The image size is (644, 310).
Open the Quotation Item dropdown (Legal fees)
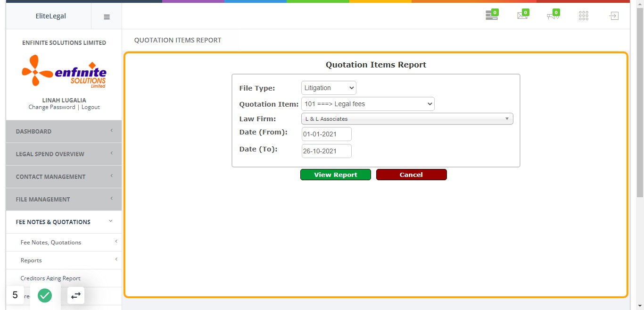368,104
